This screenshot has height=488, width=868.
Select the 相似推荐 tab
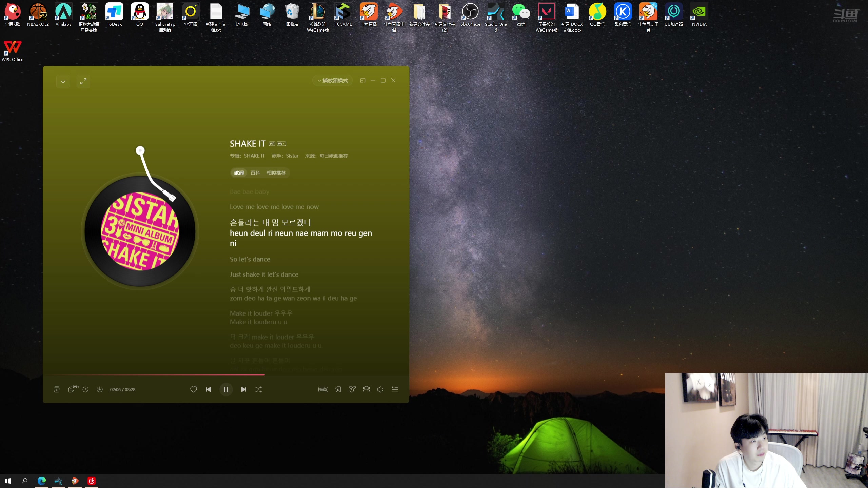[x=276, y=173]
